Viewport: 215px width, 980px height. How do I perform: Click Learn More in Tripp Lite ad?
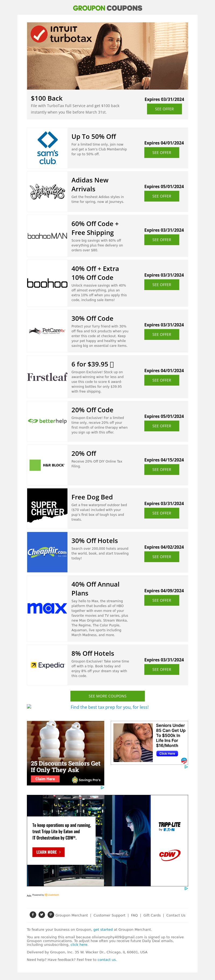coord(48,852)
